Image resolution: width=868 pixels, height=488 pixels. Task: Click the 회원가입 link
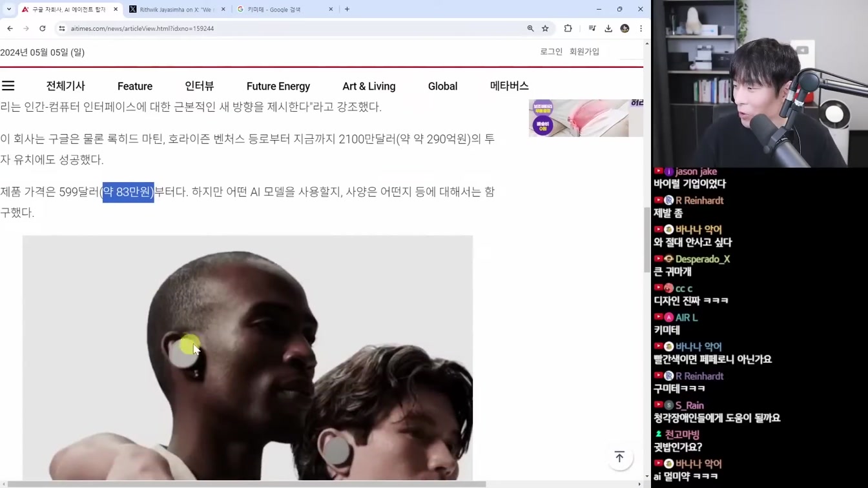point(584,52)
